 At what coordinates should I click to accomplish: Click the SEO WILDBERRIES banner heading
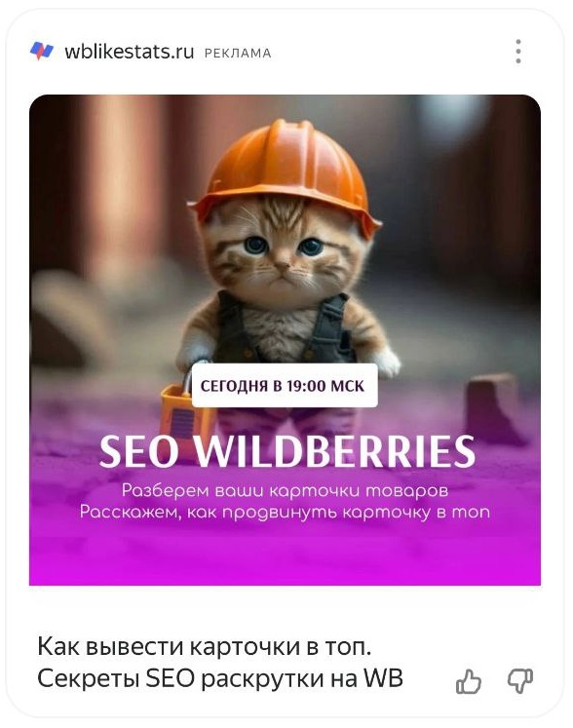[286, 451]
